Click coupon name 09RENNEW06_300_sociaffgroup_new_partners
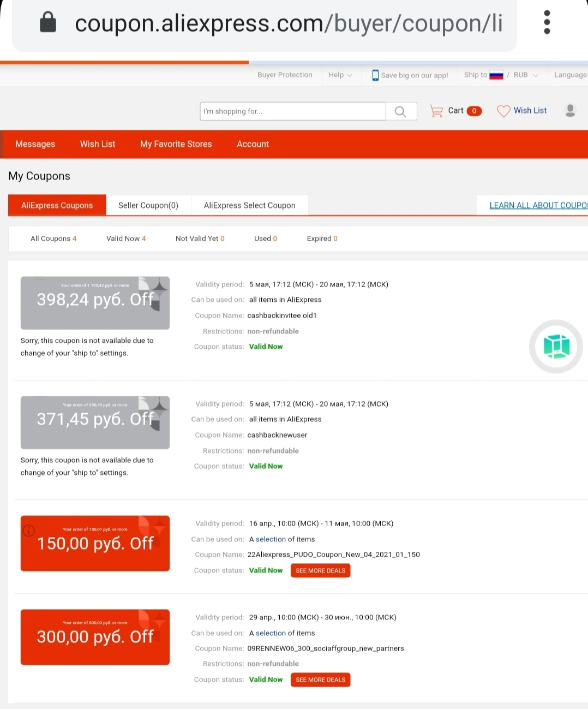 tap(326, 648)
